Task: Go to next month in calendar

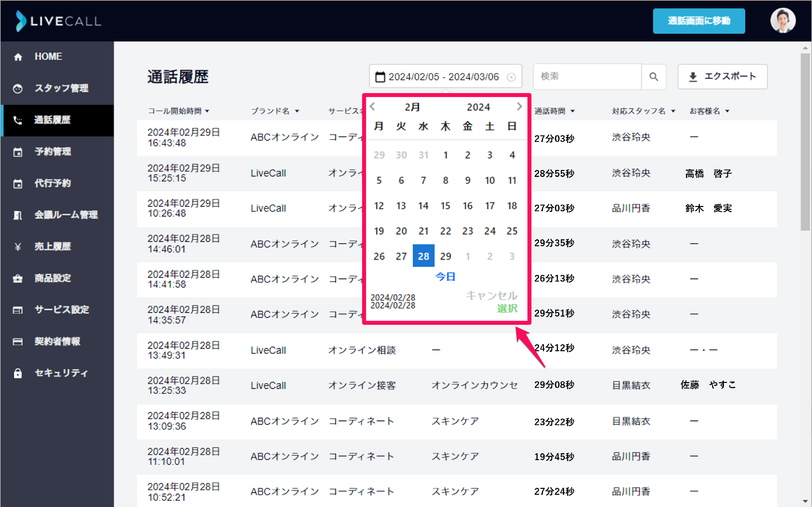Action: 519,107
